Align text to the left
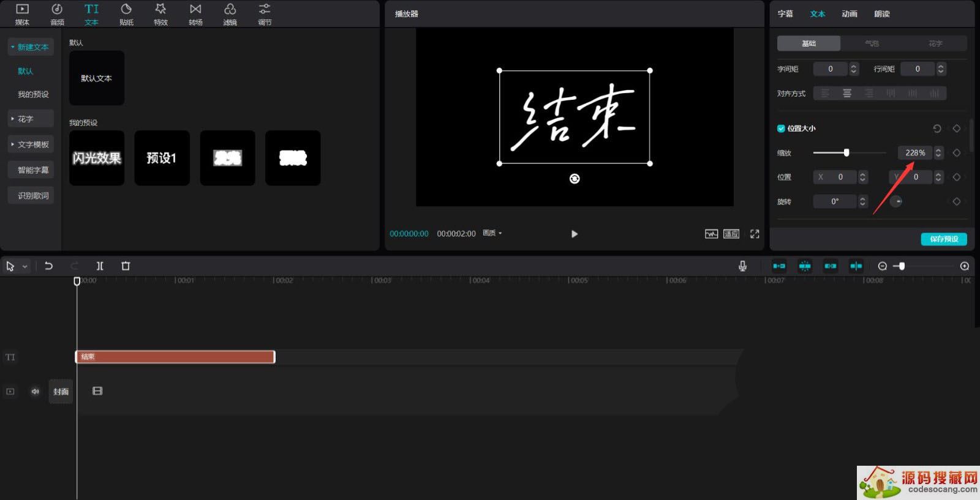Image resolution: width=980 pixels, height=500 pixels. pyautogui.click(x=825, y=93)
